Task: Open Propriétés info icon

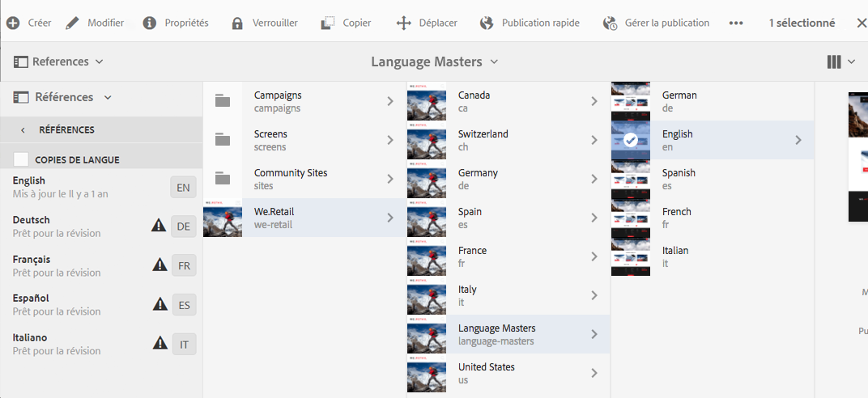Action: pos(150,23)
